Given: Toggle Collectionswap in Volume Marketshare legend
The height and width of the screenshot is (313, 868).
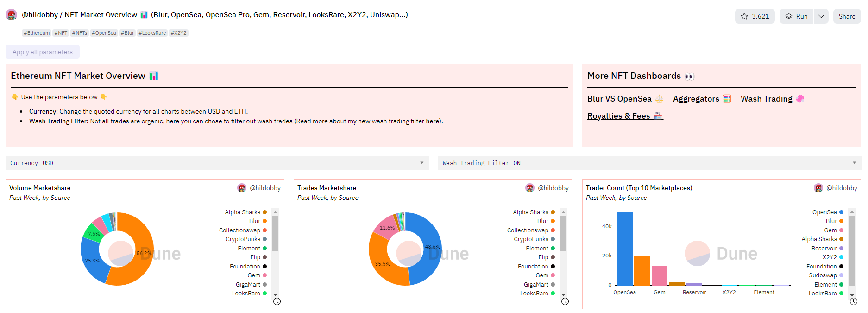Looking at the screenshot, I should point(243,230).
